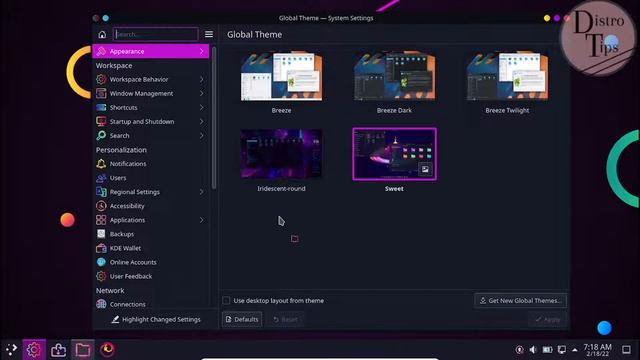
Task: Select the Breeze Dark theme thumbnail
Action: (x=394, y=76)
